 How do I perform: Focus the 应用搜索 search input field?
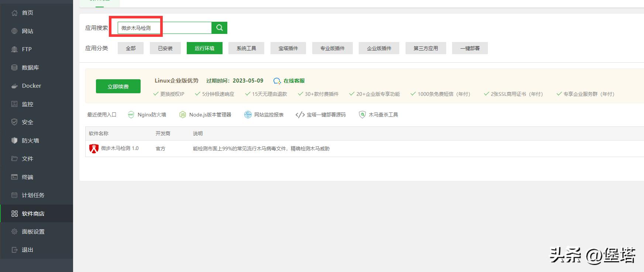[165, 28]
